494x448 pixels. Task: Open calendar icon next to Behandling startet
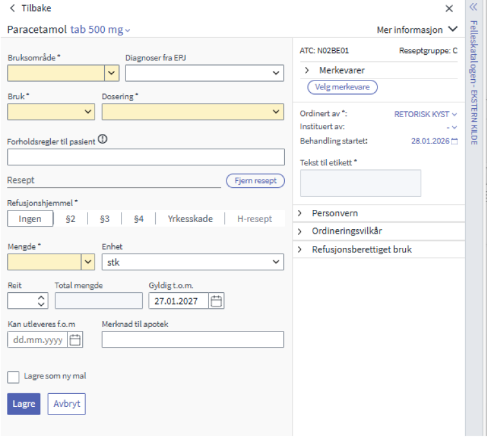tap(455, 141)
